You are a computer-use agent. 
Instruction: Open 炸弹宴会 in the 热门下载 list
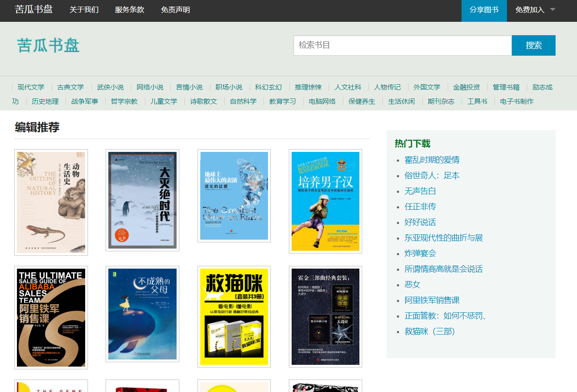(420, 253)
